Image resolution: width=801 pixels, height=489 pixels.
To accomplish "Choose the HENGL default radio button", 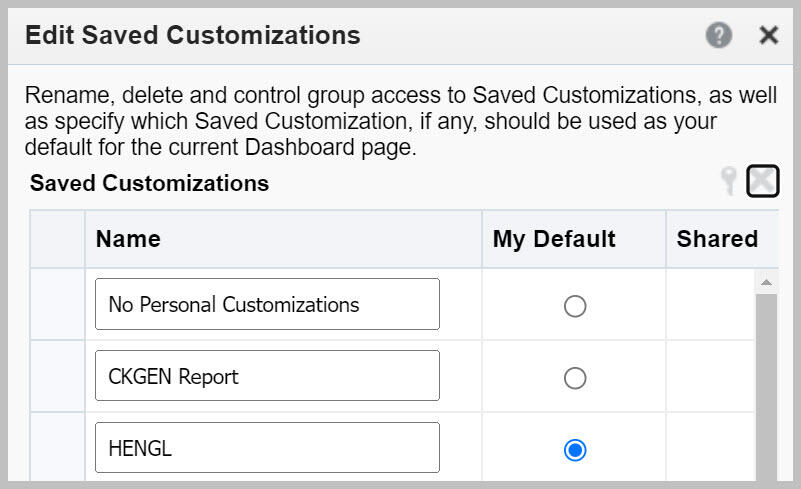I will [x=575, y=450].
